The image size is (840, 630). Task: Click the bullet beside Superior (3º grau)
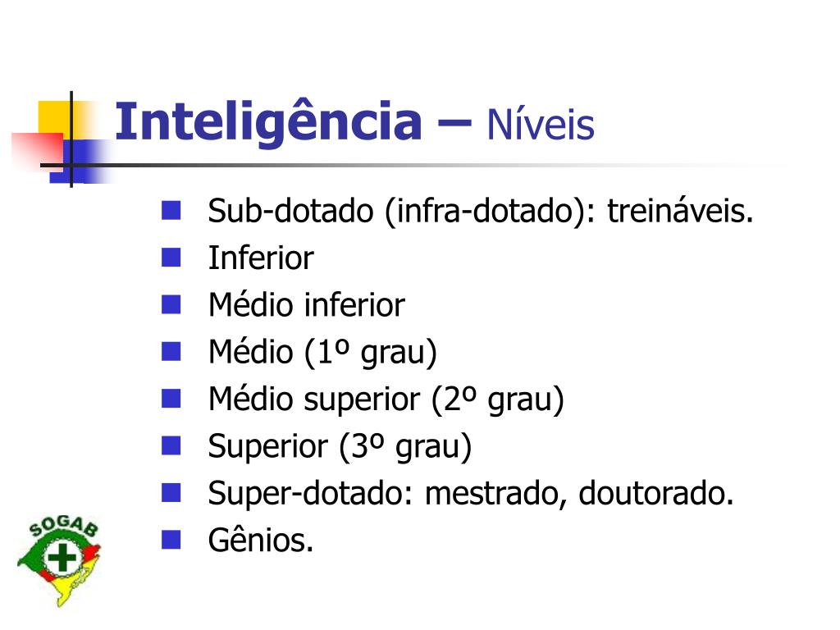(x=171, y=445)
